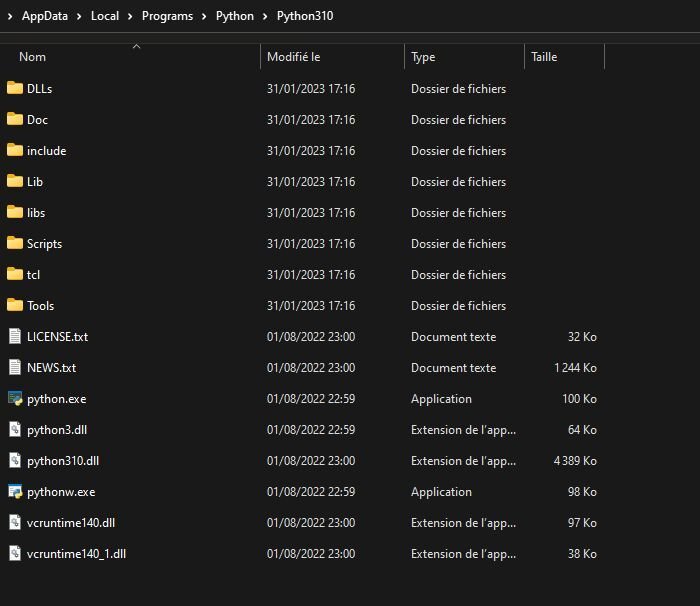Click the vcruntime140.dll file icon

(15, 522)
